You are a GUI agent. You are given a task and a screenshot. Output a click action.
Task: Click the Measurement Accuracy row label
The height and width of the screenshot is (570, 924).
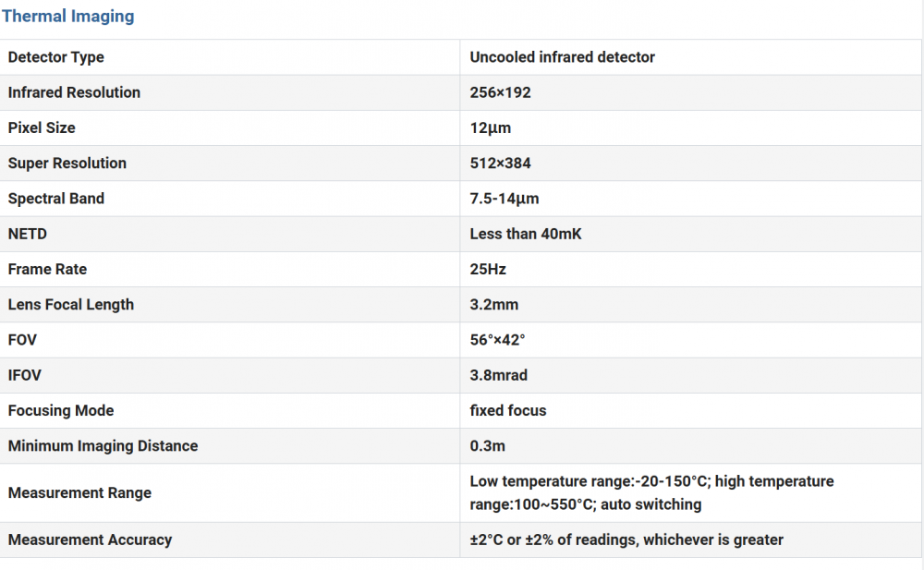[x=90, y=540]
